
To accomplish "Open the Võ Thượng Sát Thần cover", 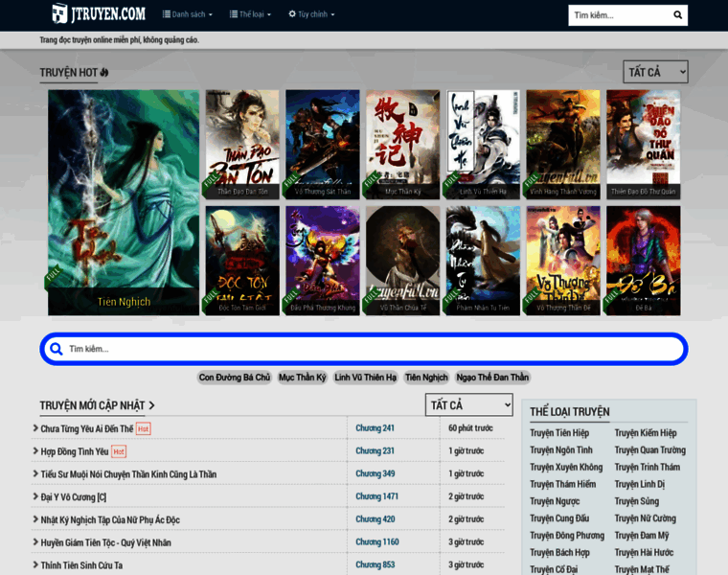I will pos(323,145).
